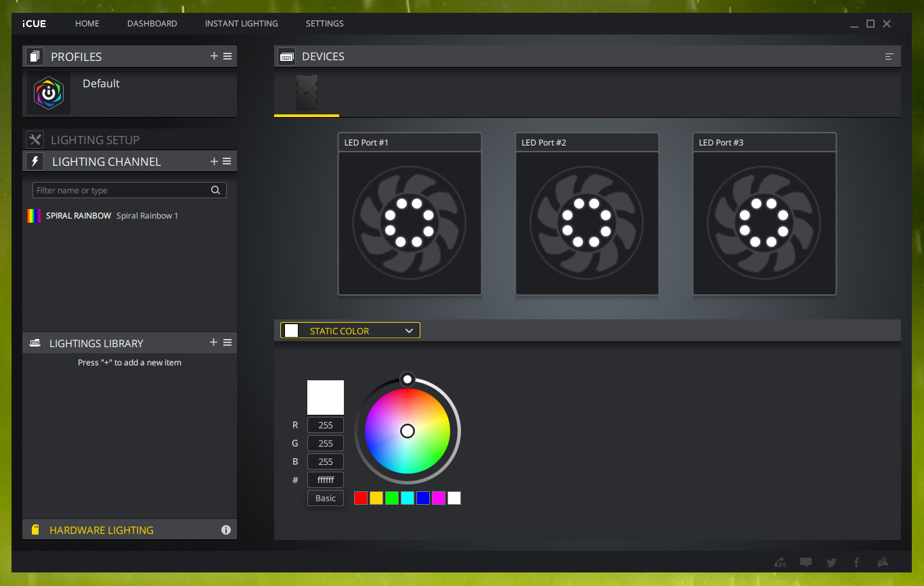Pick the green preset color swatch
The image size is (924, 586).
coord(392,498)
